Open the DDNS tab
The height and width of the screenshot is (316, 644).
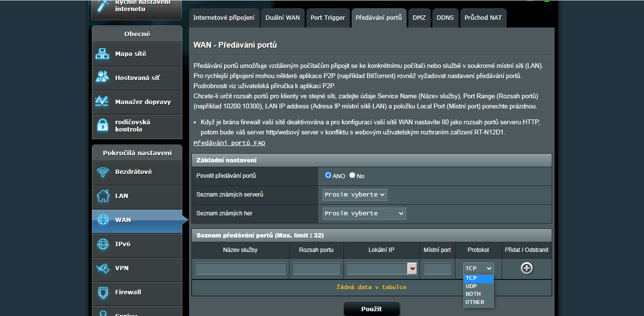coord(445,18)
